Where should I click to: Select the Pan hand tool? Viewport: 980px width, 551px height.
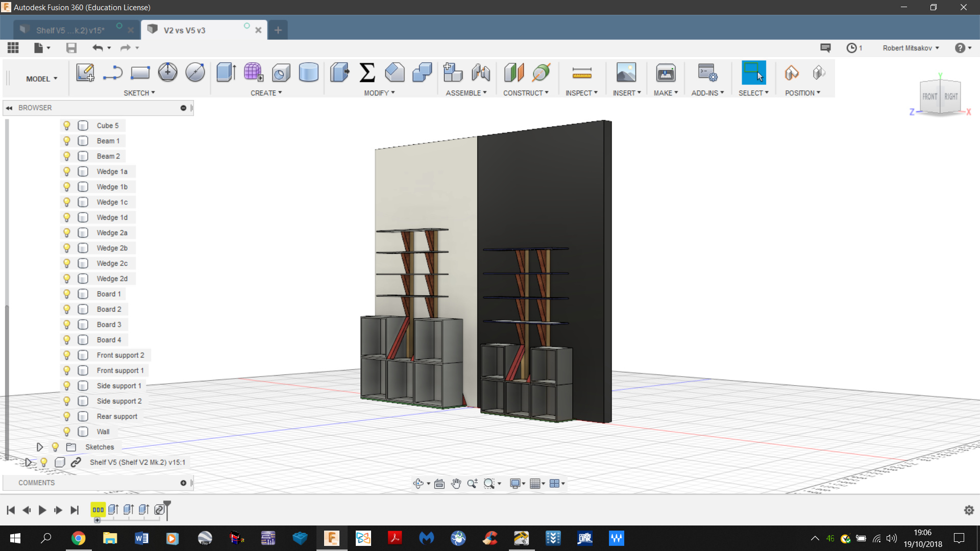click(x=456, y=483)
